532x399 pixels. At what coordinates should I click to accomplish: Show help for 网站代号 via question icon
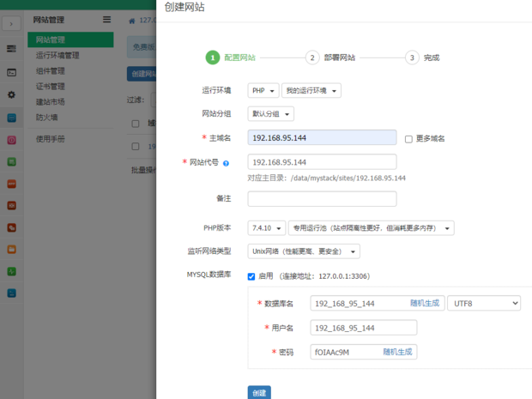coord(226,164)
